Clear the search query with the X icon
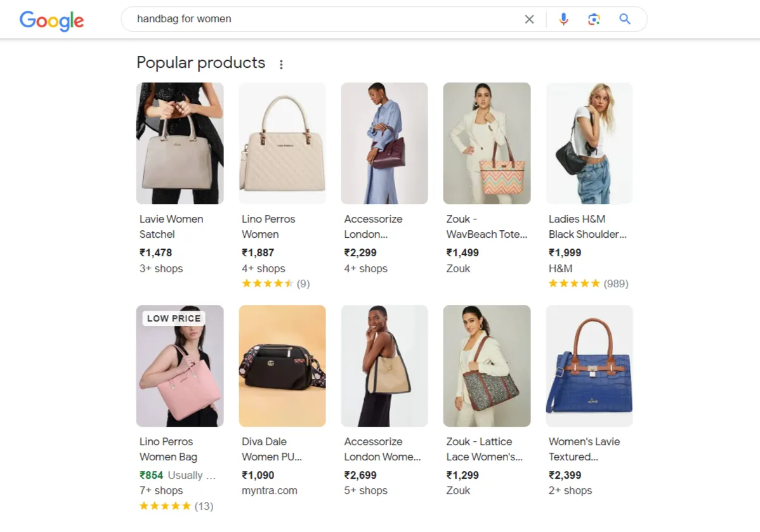Screen dimensions: 760x532 pos(529,19)
